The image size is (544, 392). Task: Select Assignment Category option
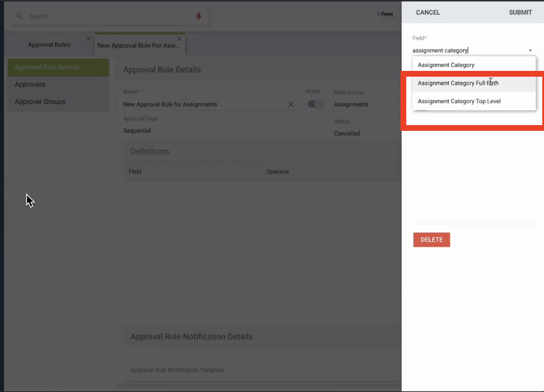446,65
